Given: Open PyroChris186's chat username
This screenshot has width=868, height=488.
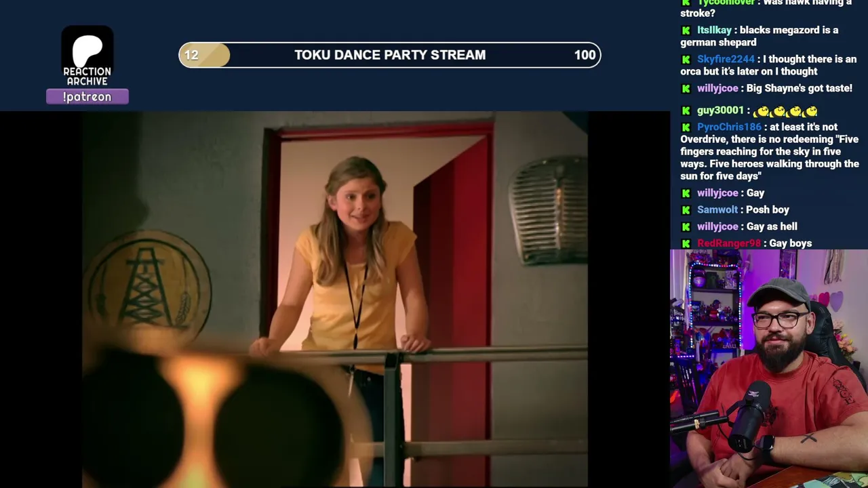Looking at the screenshot, I should pos(729,127).
